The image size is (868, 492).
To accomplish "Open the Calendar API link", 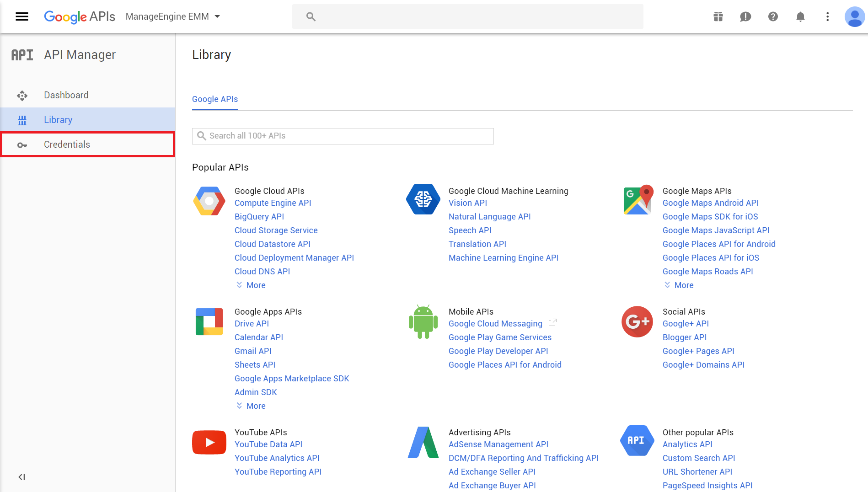I will coord(259,337).
